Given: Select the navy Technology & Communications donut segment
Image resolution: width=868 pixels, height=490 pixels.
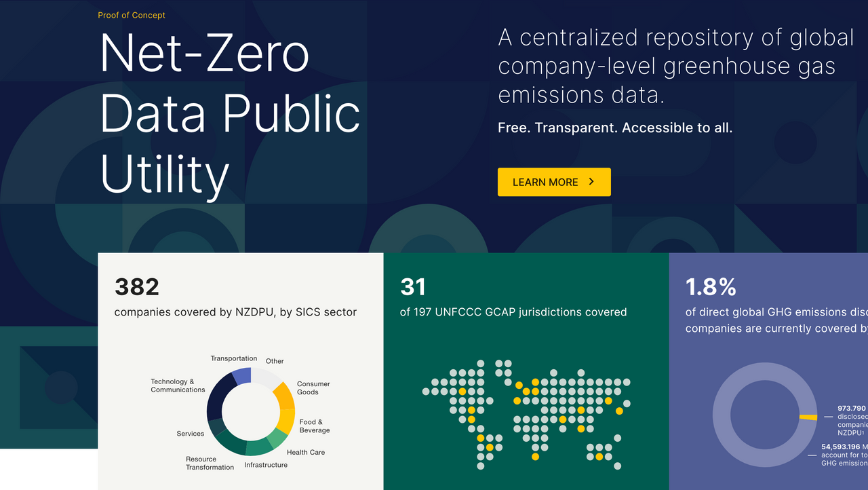Looking at the screenshot, I should pyautogui.click(x=219, y=398).
